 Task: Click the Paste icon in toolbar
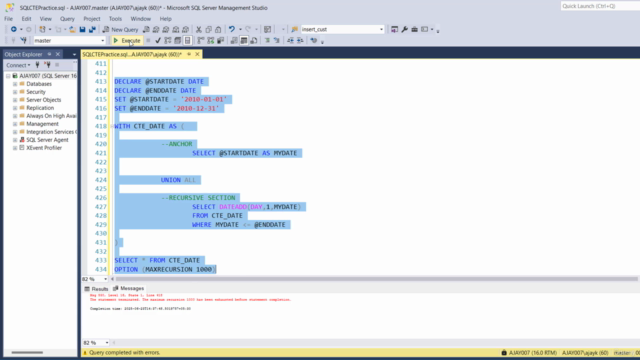coord(218,29)
